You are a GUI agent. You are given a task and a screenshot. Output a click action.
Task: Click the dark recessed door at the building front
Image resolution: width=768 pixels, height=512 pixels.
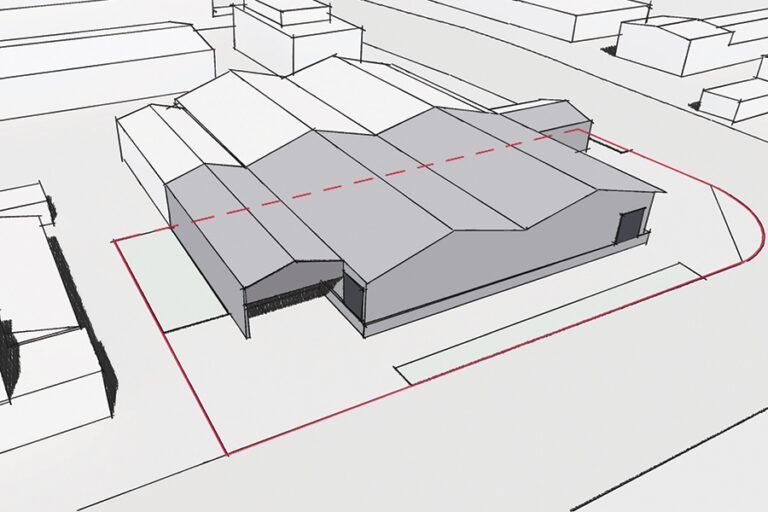(353, 295)
